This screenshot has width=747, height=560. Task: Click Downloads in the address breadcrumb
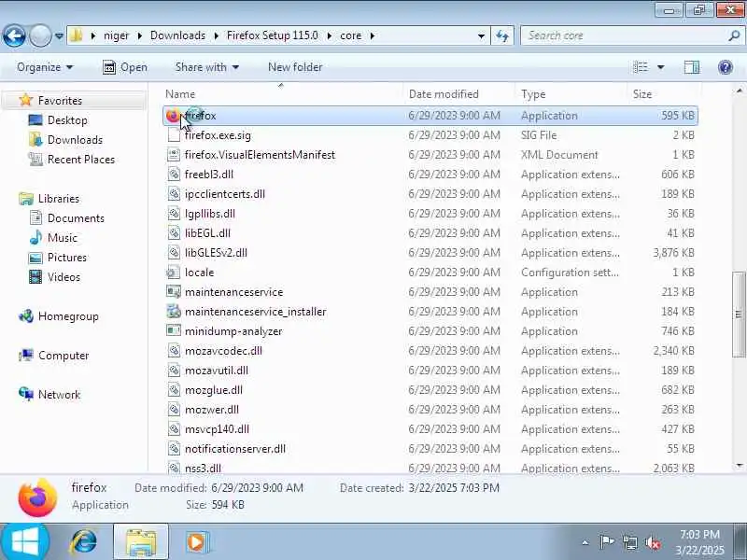(177, 35)
